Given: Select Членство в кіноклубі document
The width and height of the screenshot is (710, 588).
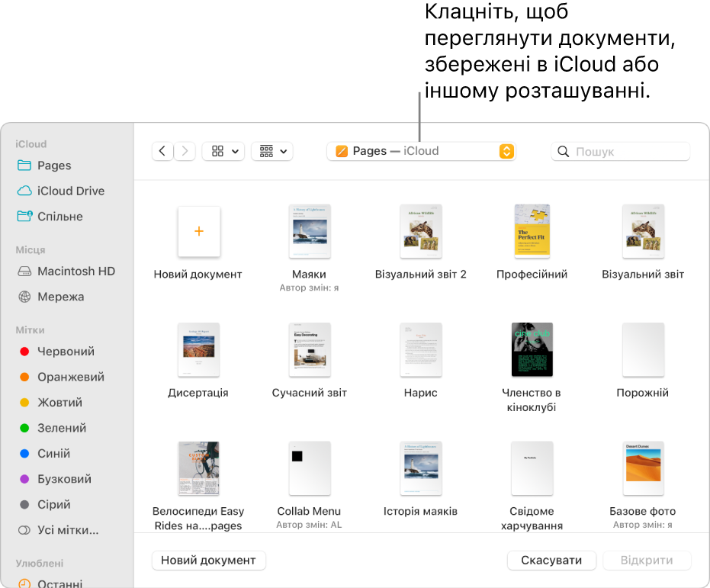Looking at the screenshot, I should tap(532, 349).
